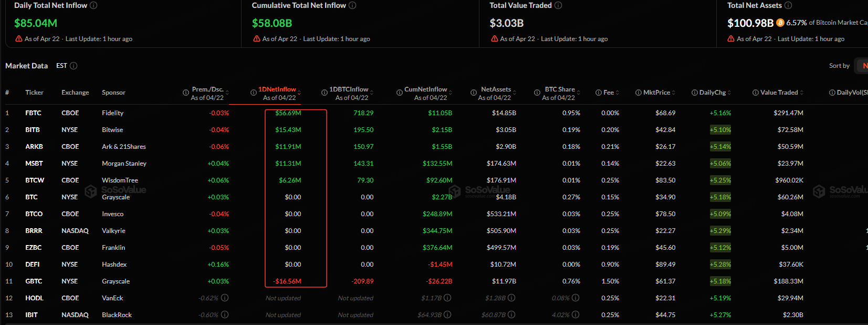Click the WisdomTree sponsor cell

pos(120,180)
